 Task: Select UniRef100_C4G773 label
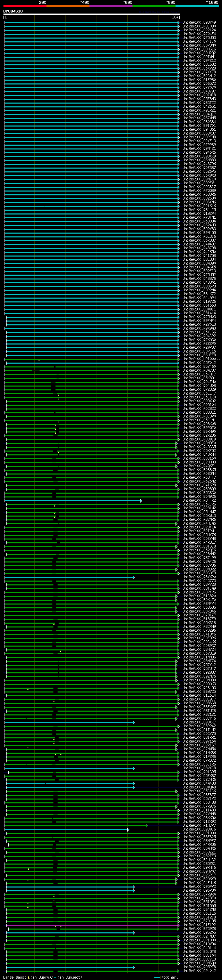[x=199, y=581]
